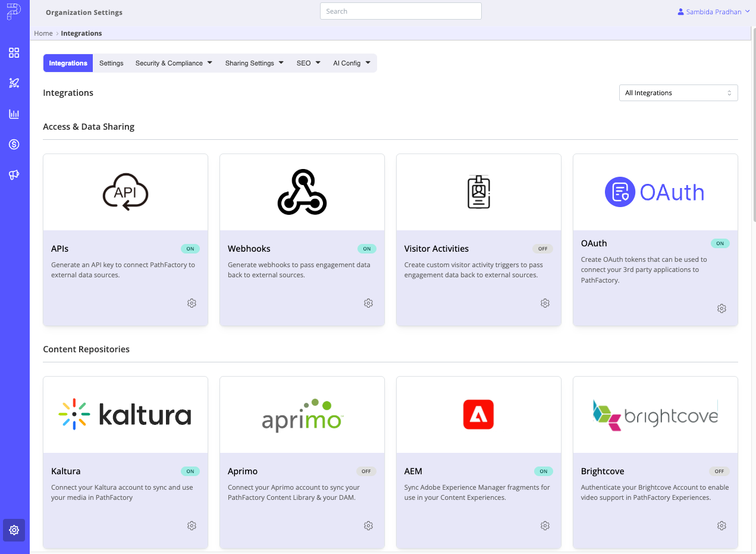Click the user profile icon
Viewport: 756px width, 554px height.
pyautogui.click(x=681, y=12)
